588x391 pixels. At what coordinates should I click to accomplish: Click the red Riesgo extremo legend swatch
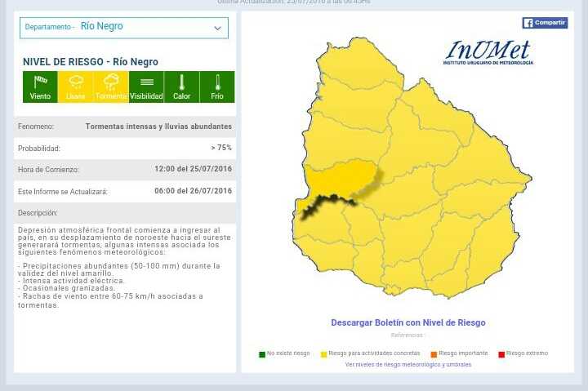pos(501,354)
